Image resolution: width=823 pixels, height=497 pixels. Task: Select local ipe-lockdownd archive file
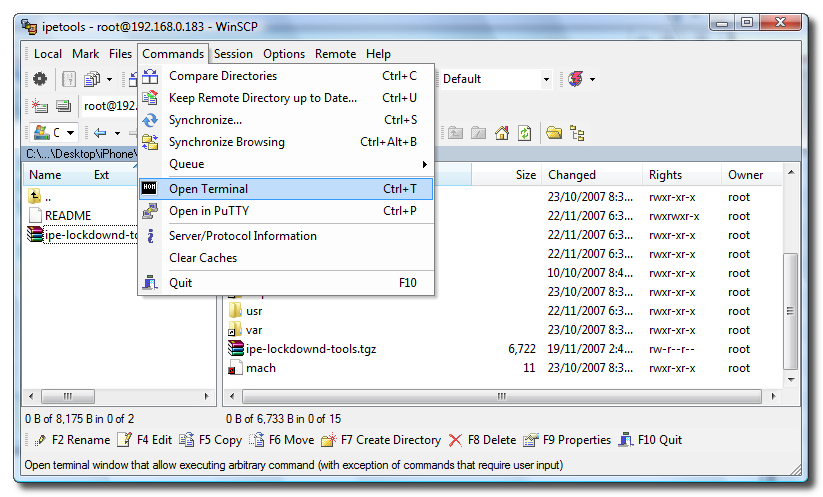tap(83, 235)
